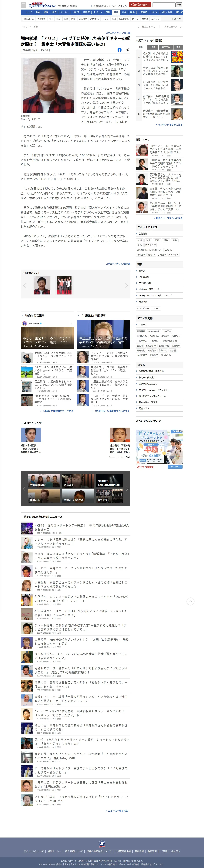Open 大胆美脚披露 carousel tile
Viewport: 204px width, 868px height.
point(44,481)
